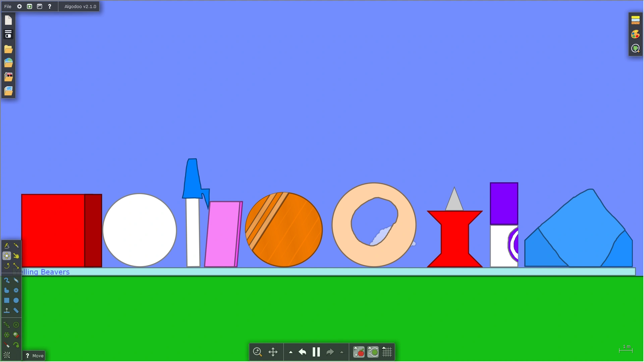The width and height of the screenshot is (644, 362).
Task: Pause the simulation
Action: point(316,352)
